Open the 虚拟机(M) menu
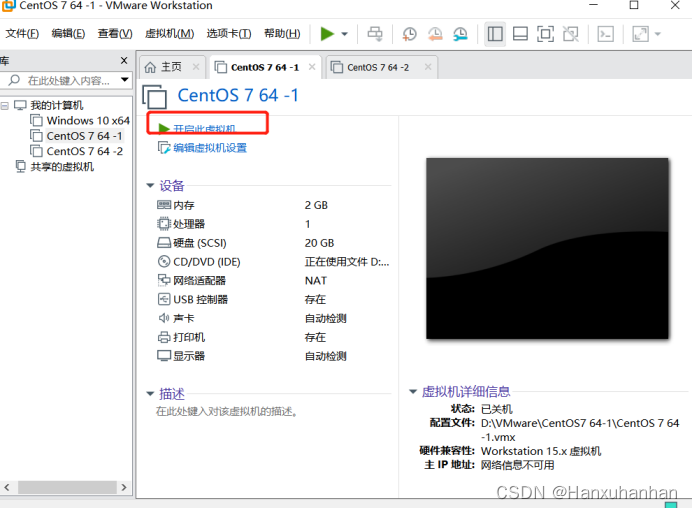 click(x=169, y=34)
